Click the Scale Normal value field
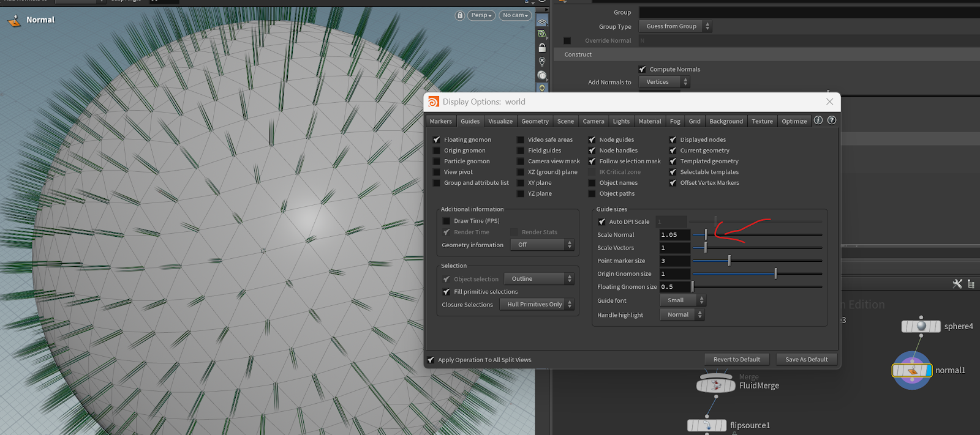This screenshot has height=435, width=980. tap(675, 235)
